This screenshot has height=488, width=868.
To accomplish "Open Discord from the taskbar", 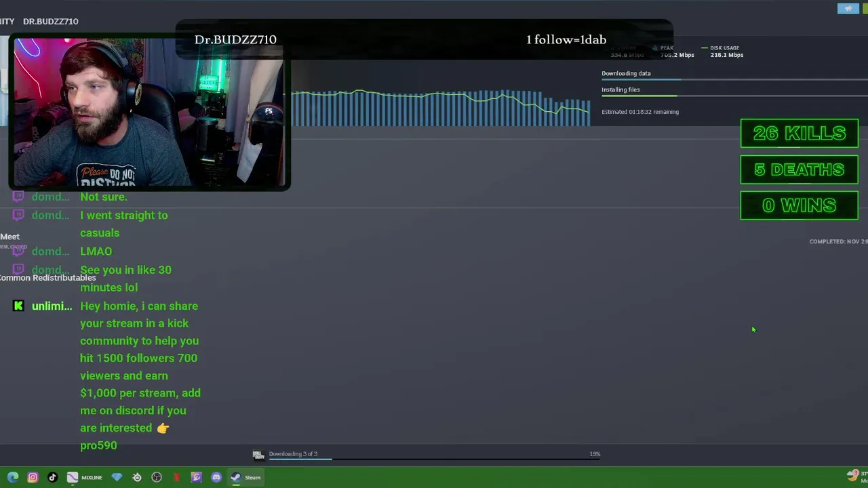I will [216, 477].
